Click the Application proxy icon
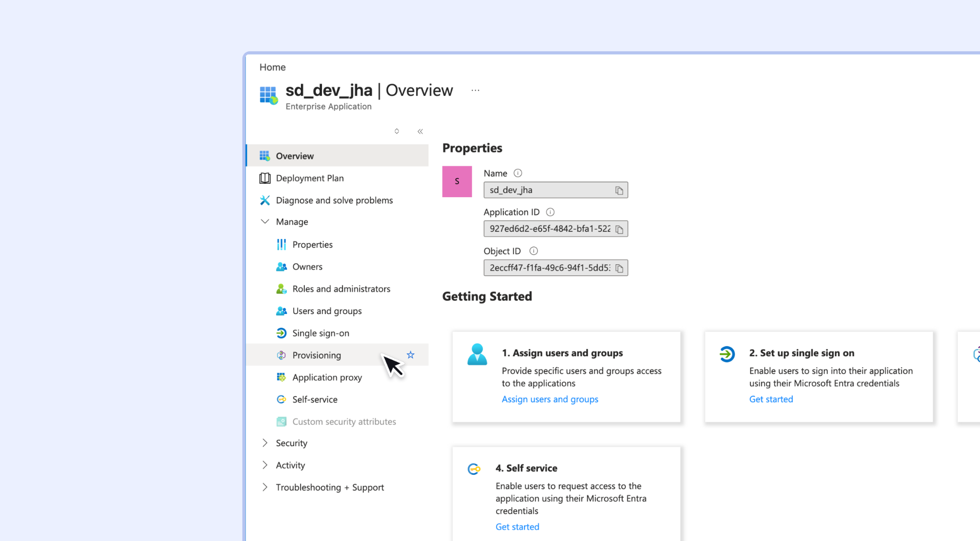Viewport: 980px width, 541px height. pos(281,377)
